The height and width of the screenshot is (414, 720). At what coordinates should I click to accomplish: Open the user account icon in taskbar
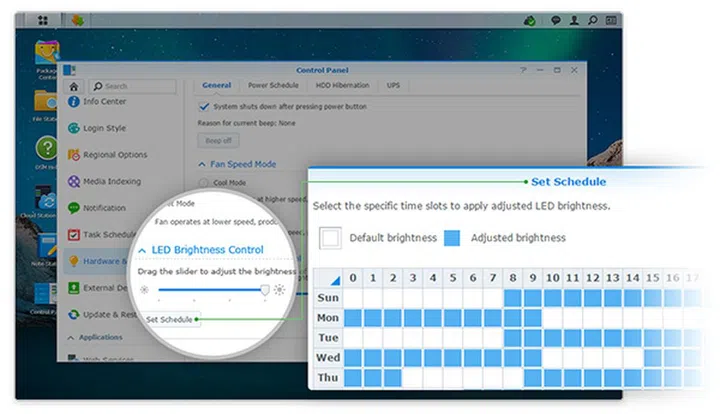click(x=574, y=20)
